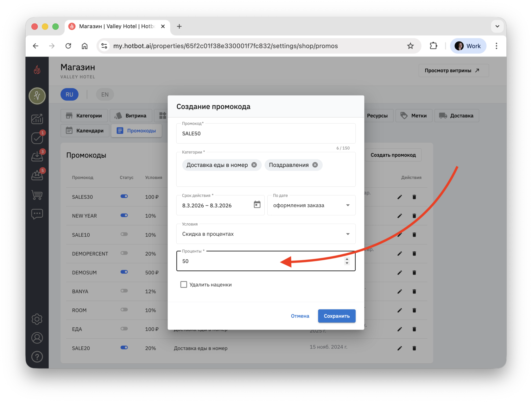Click the Промокод input field
The image size is (532, 402).
pos(266,133)
